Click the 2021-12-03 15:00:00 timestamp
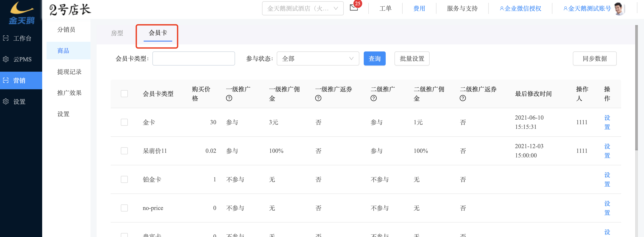Image resolution: width=644 pixels, height=237 pixels. 529,151
